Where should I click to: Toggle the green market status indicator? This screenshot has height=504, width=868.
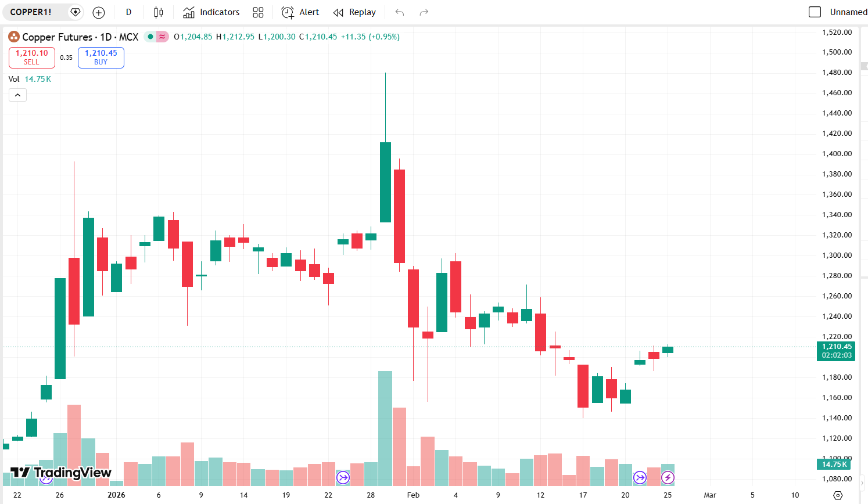pos(150,37)
